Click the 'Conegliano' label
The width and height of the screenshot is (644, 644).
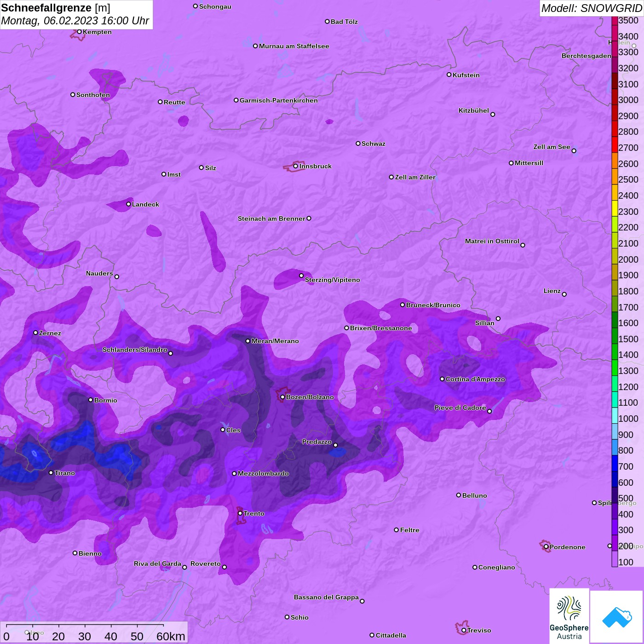point(497,567)
